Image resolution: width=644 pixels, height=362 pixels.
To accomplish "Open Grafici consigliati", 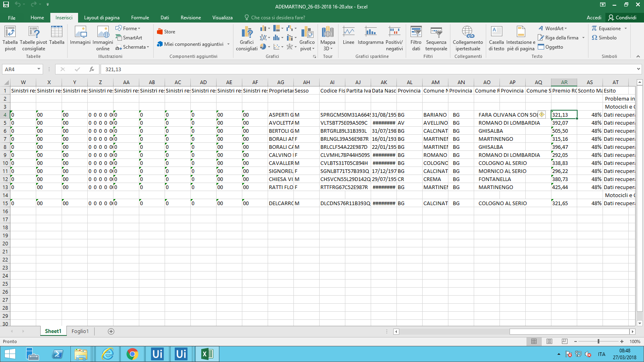I will pos(246,38).
